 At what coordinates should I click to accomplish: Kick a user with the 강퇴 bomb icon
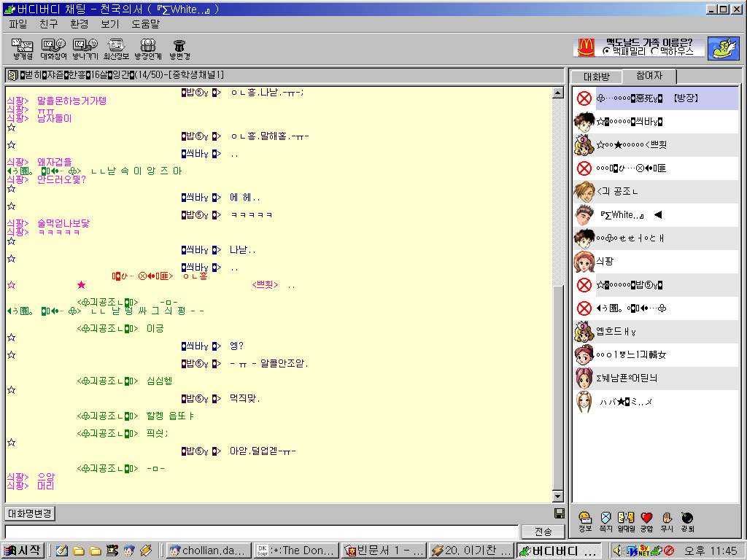[x=687, y=521]
